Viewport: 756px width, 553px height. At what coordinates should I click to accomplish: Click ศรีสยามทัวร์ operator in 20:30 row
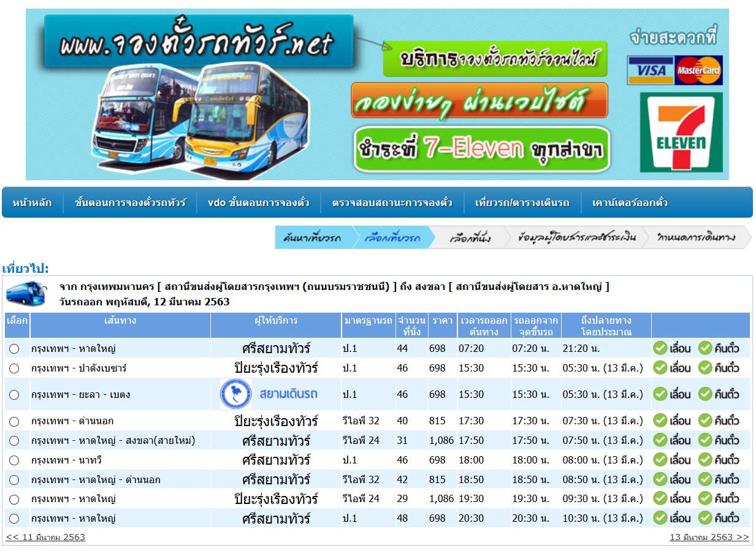(276, 519)
